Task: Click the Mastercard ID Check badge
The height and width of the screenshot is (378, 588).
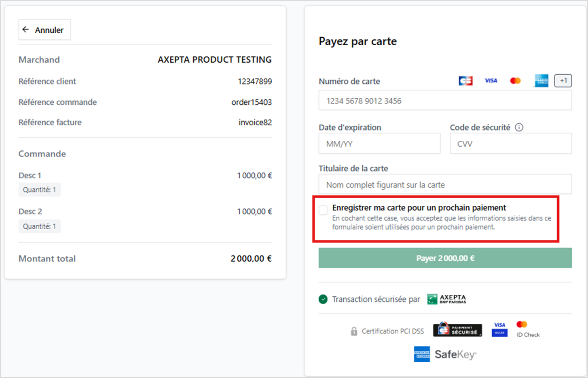Action: pos(527,329)
